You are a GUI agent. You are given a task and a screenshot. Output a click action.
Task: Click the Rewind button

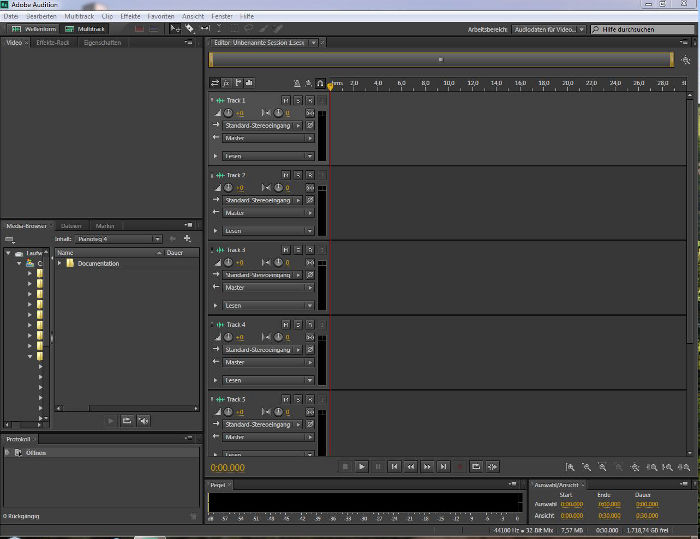click(x=411, y=467)
